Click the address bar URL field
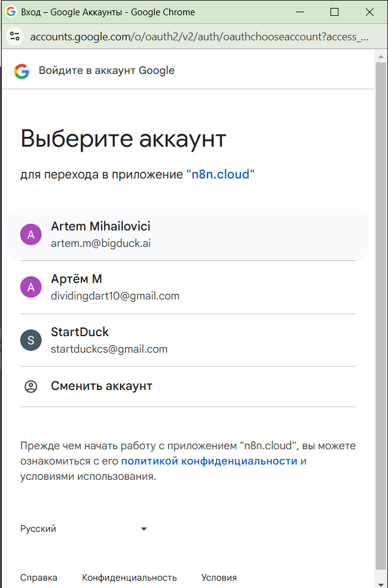This screenshot has height=588, width=388. (x=199, y=37)
